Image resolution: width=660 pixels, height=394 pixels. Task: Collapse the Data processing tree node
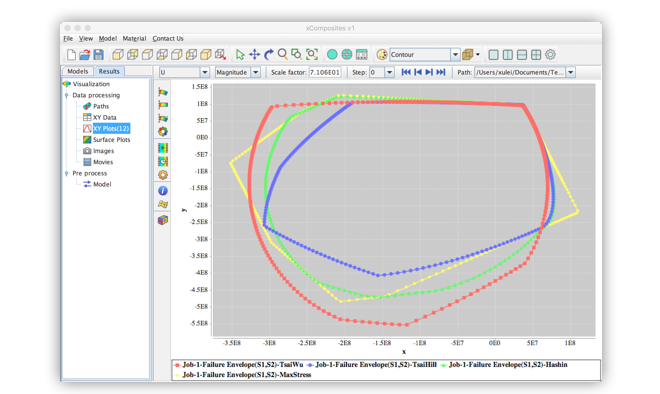[x=67, y=95]
